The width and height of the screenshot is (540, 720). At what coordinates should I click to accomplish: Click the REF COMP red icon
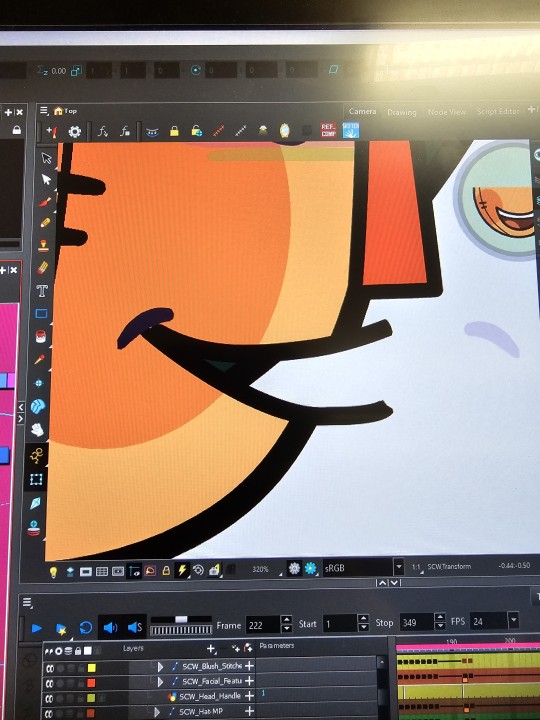click(x=328, y=130)
